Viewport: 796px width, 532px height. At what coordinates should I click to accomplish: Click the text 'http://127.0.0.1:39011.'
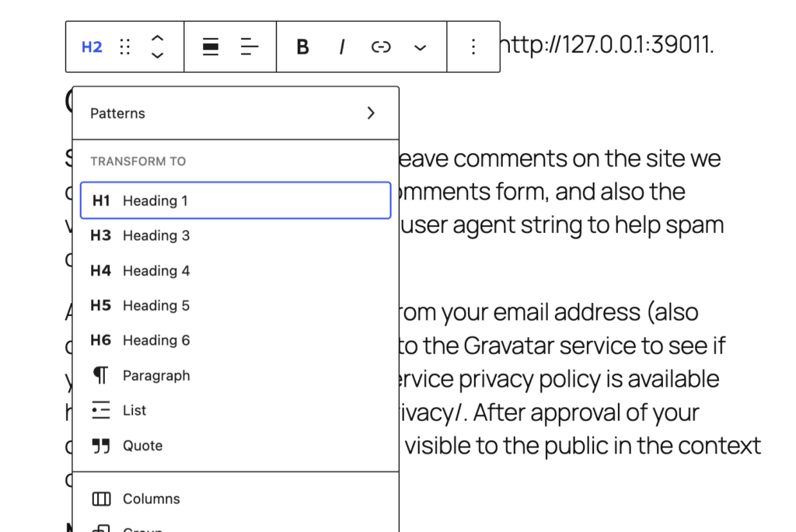point(607,45)
